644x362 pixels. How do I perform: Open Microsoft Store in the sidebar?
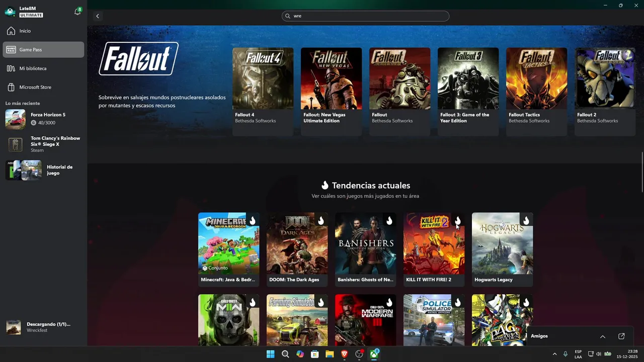click(43, 87)
